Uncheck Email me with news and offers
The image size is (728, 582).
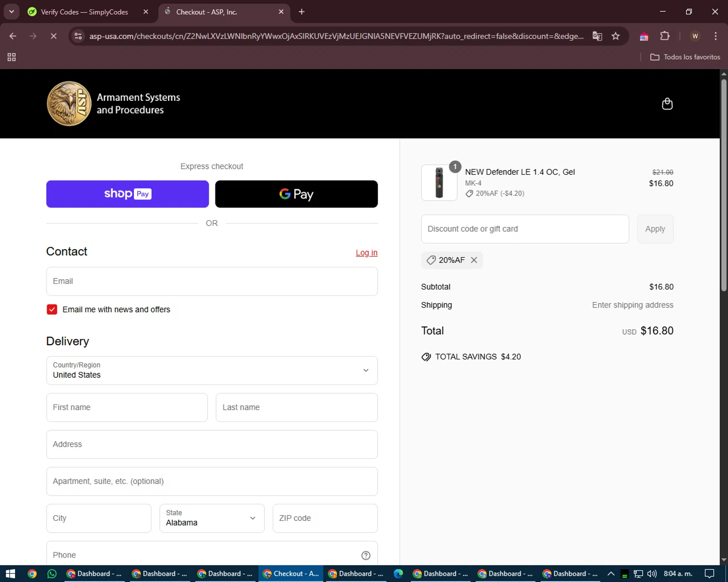52,309
